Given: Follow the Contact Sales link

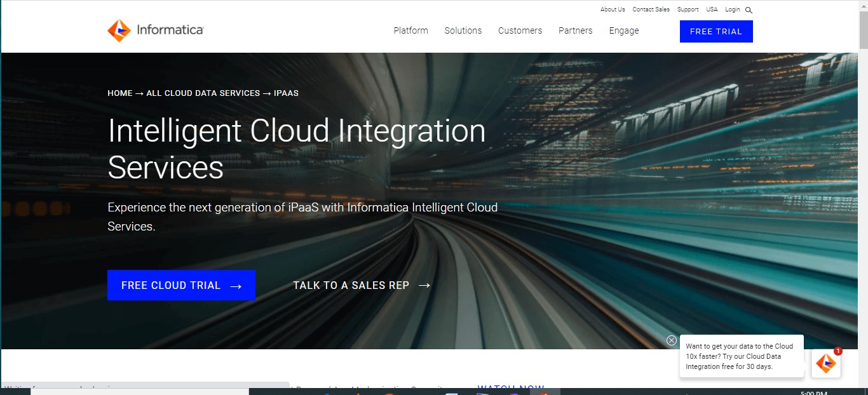Looking at the screenshot, I should click(651, 10).
